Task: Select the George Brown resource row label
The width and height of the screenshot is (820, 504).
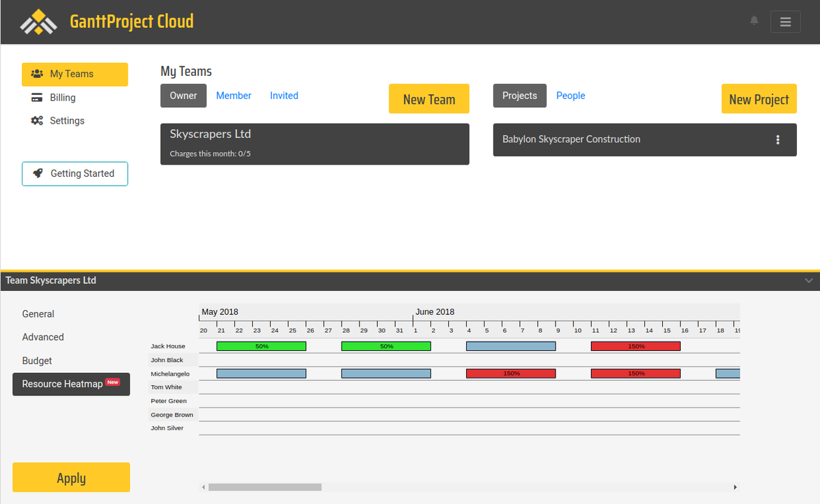Action: [x=172, y=415]
